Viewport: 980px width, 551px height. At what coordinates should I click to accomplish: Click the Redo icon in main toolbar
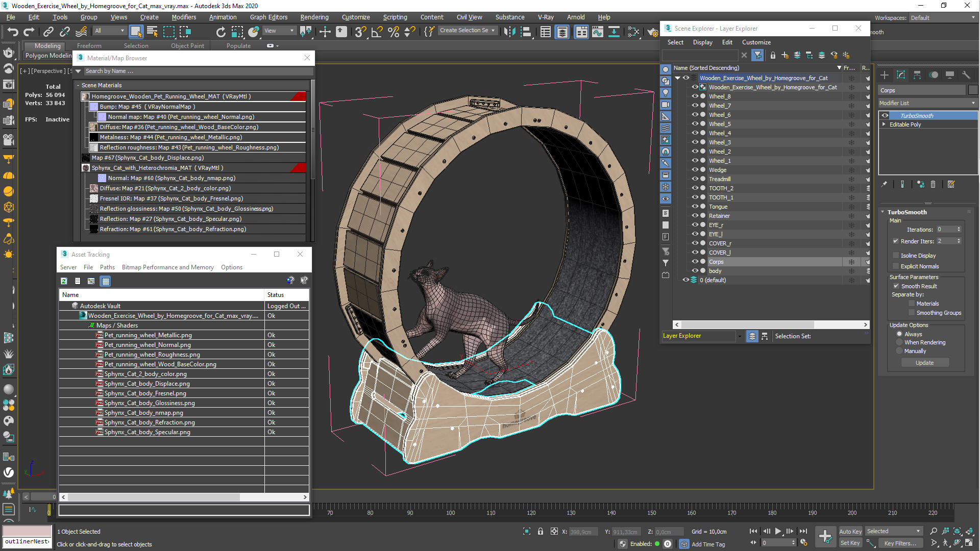pos(29,32)
